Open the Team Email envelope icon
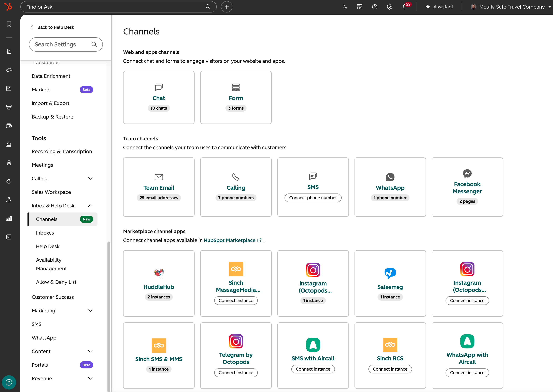Image resolution: width=553 pixels, height=392 pixels. pos(159,177)
